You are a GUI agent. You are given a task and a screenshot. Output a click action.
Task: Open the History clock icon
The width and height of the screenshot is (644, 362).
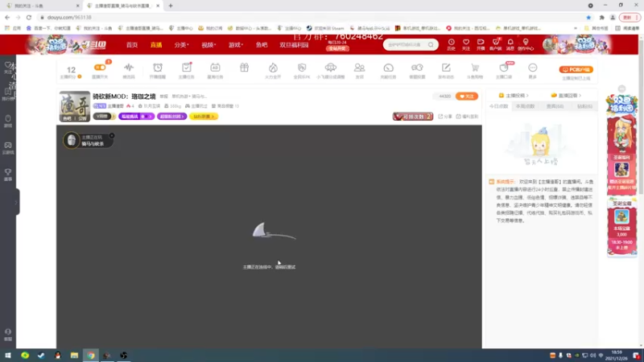click(x=451, y=44)
